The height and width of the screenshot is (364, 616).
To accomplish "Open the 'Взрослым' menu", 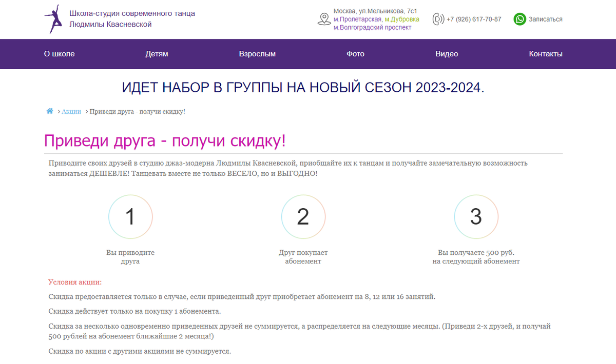I will click(x=257, y=54).
